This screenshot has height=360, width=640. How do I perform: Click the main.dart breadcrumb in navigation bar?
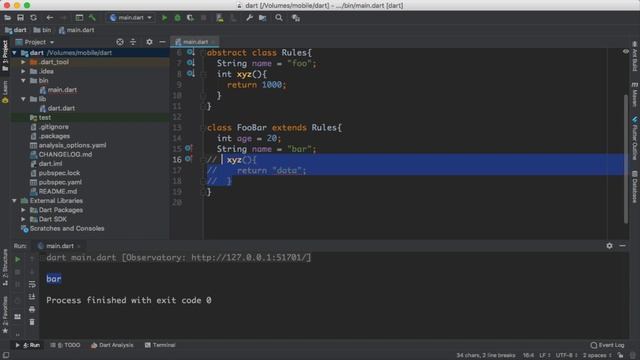[x=76, y=30]
